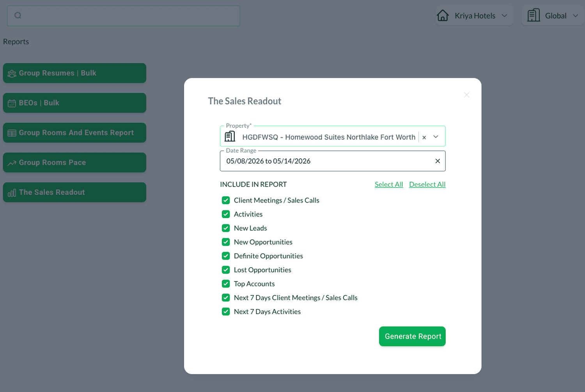Open Group Rooms And Events Report

tap(74, 133)
